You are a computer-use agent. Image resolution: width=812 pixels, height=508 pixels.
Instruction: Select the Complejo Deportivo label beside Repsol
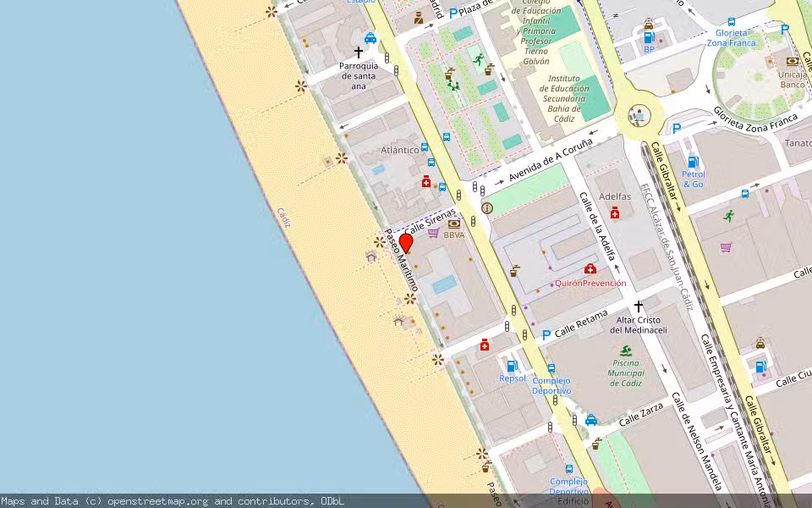[x=551, y=386]
